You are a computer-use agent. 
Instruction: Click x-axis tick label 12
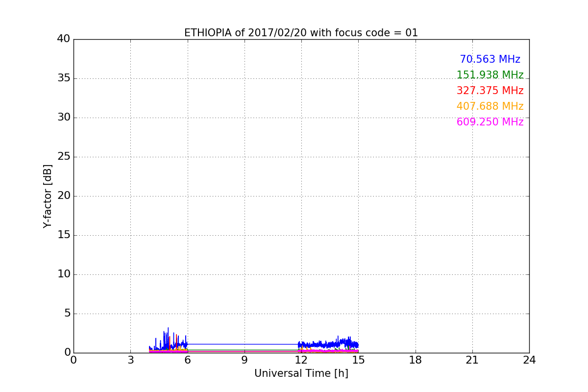(301, 360)
